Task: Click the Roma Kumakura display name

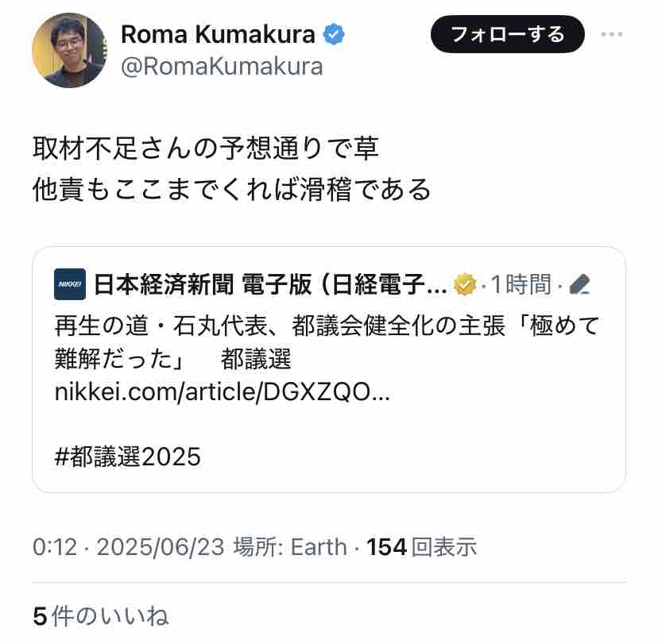Action: point(218,34)
